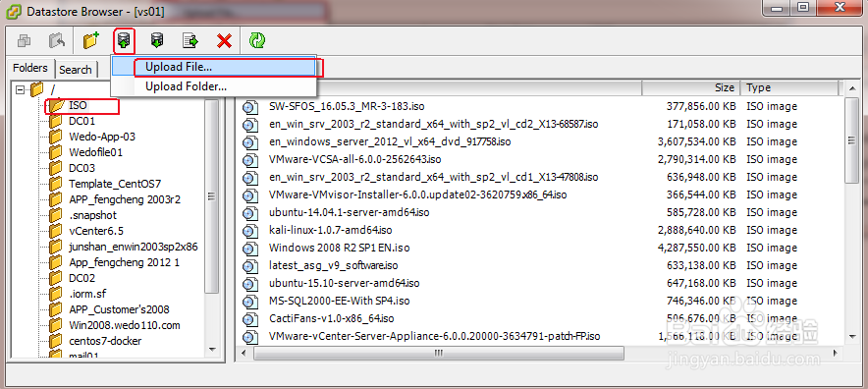Image resolution: width=868 pixels, height=389 pixels.
Task: Select the .snapshot folder
Action: 93,215
